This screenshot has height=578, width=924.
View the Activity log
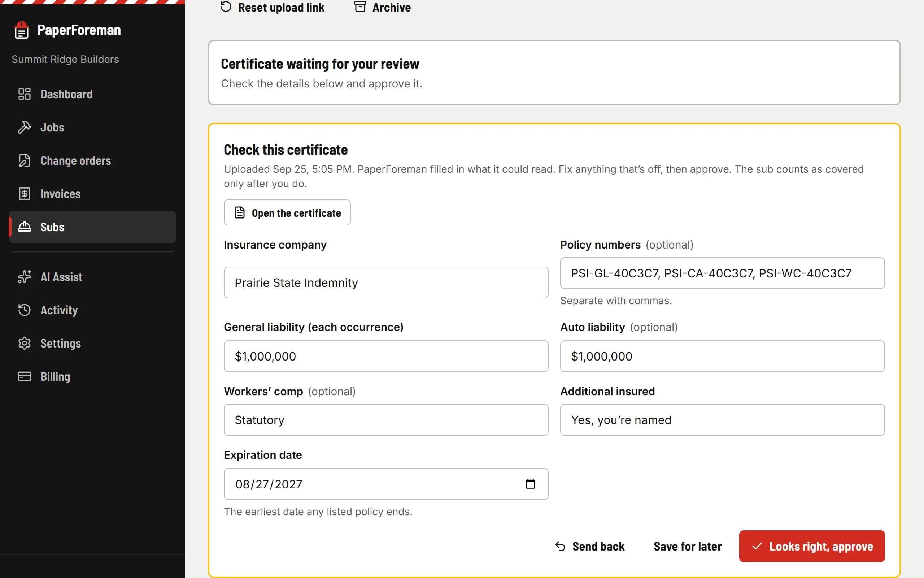(92, 310)
